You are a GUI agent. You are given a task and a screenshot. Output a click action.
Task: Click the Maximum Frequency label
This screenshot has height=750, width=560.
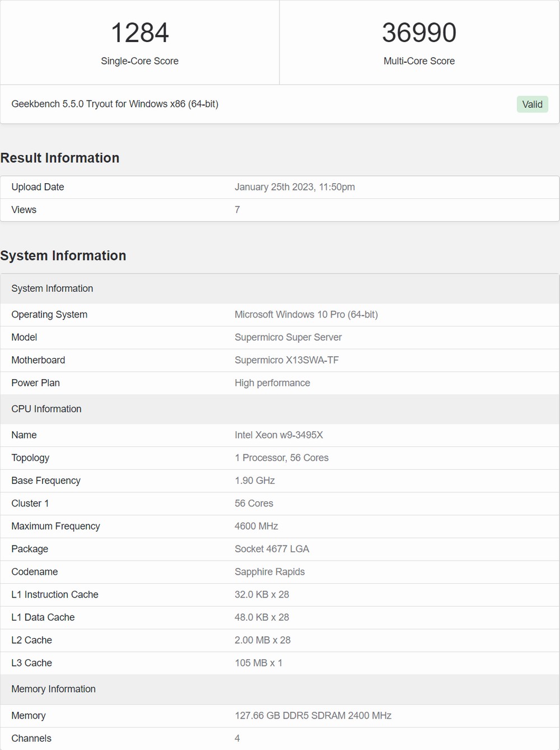pos(55,527)
